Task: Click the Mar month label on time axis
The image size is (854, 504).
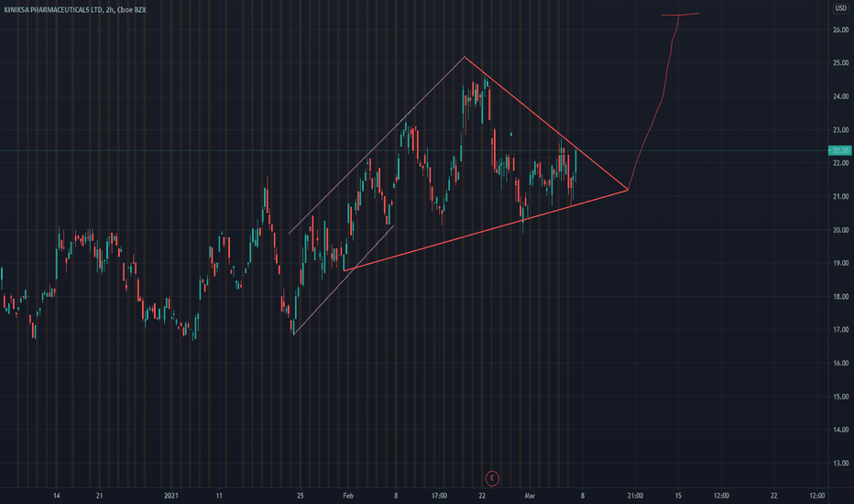Action: coord(530,496)
